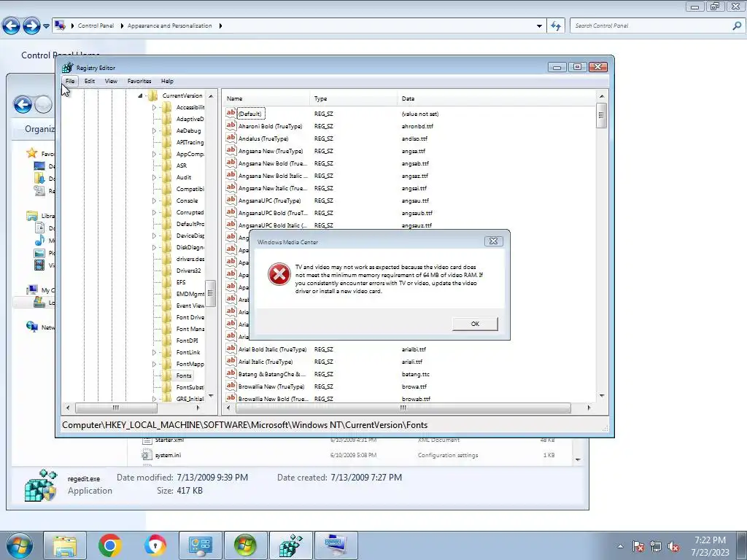Click the Type column header
This screenshot has width=747, height=560.
point(353,98)
